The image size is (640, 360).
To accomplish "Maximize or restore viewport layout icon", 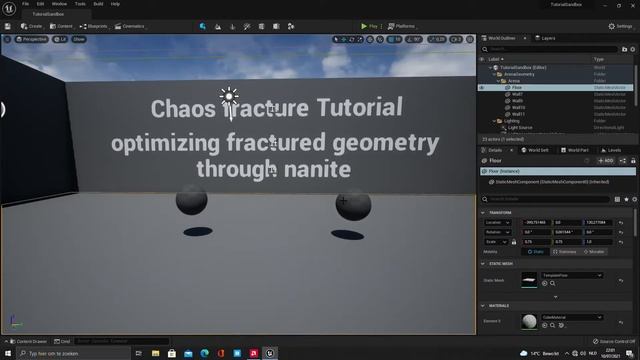I will tap(470, 39).
